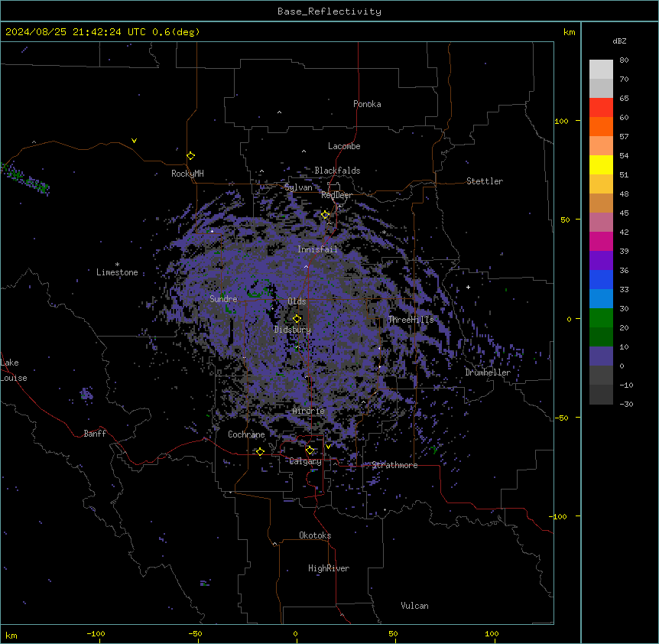659x644 pixels.
Task: Click the RockyMH label
Action: click(187, 174)
